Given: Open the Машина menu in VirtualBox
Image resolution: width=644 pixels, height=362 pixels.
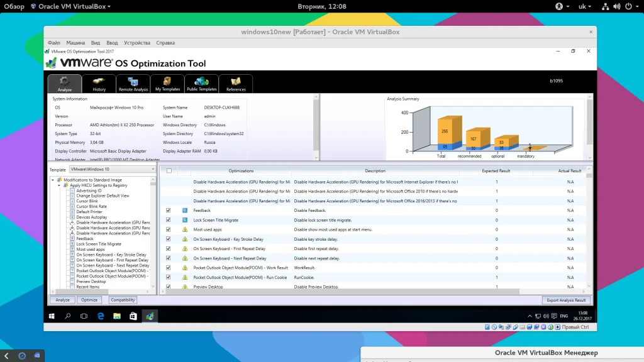Looking at the screenshot, I should tap(75, 43).
